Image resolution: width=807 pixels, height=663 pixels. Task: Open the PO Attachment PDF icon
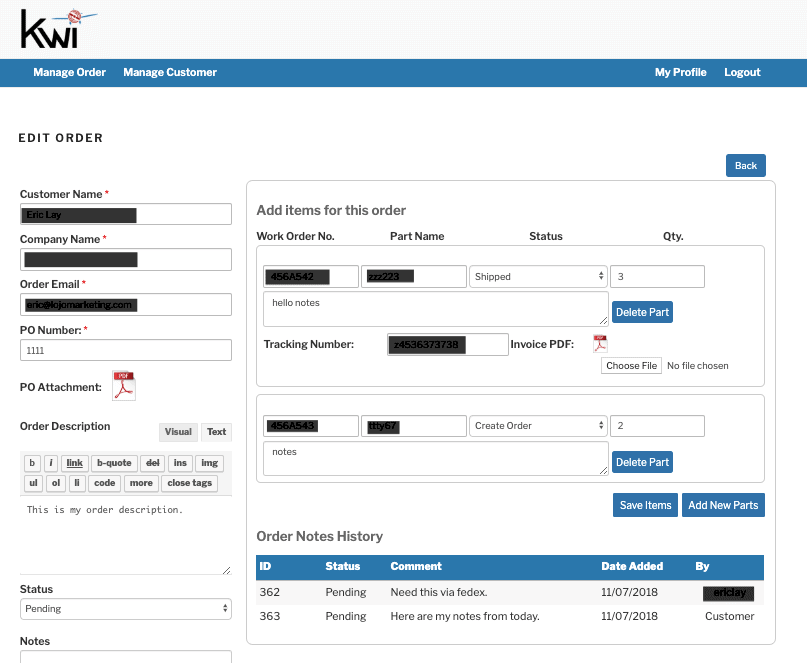pos(124,386)
